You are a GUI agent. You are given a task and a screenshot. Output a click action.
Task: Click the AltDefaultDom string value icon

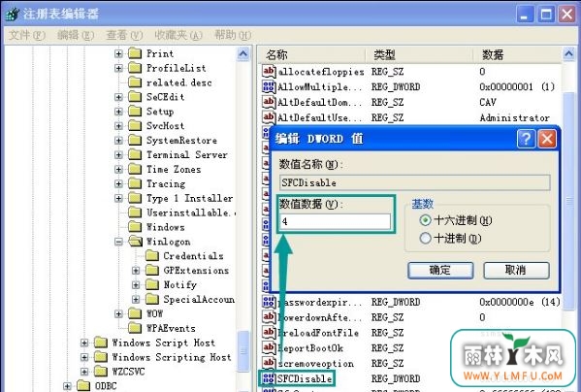pos(269,102)
